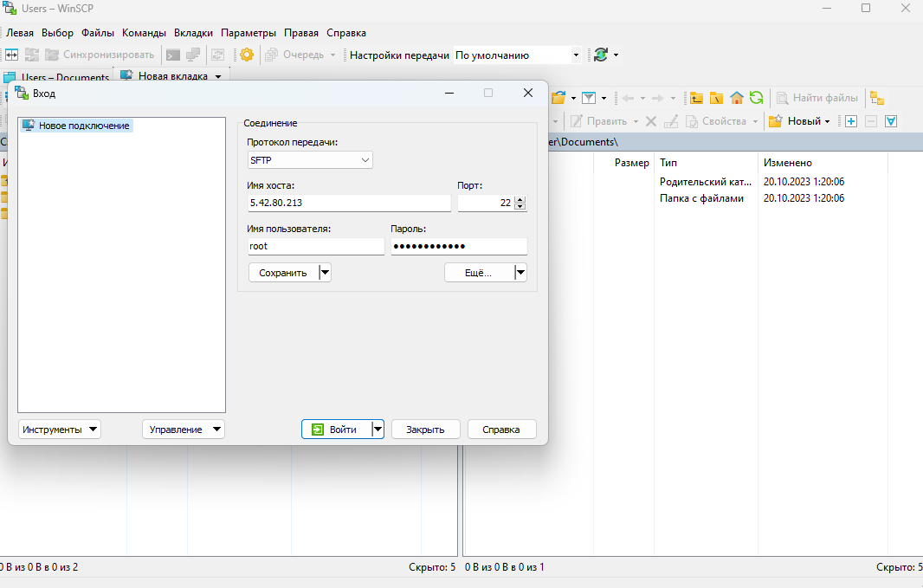Click the plus select-files icon
Image resolution: width=923 pixels, height=588 pixels.
tap(851, 121)
